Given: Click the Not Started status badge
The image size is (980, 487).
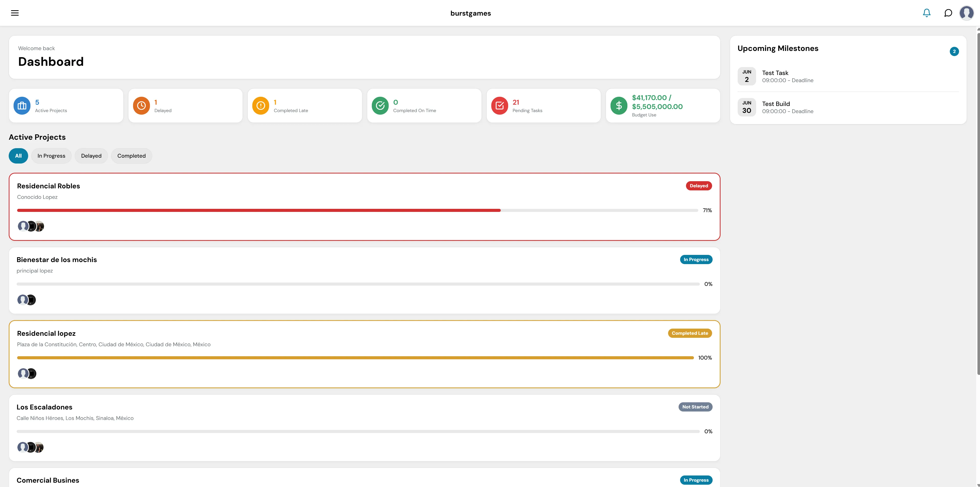Looking at the screenshot, I should click(x=695, y=407).
